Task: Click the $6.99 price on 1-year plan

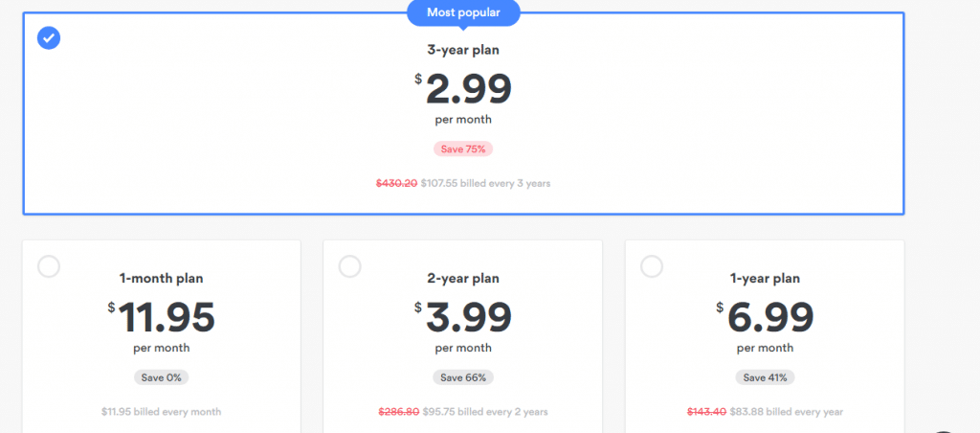Action: 765,317
